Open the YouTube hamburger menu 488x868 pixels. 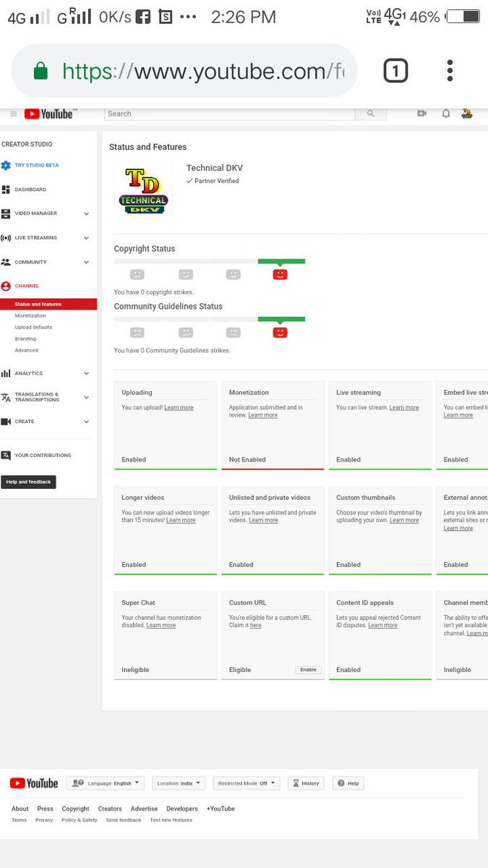tap(14, 114)
